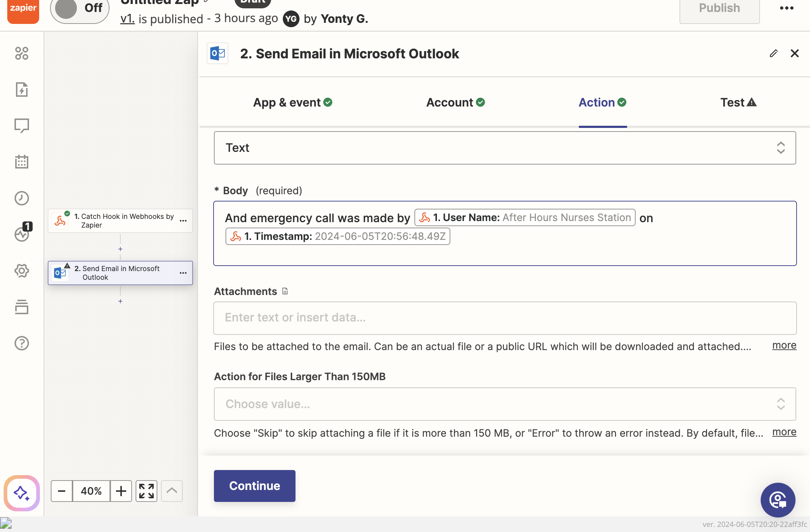810x532 pixels.
Task: Open options menu for Catch Hook step
Action: coord(183,221)
